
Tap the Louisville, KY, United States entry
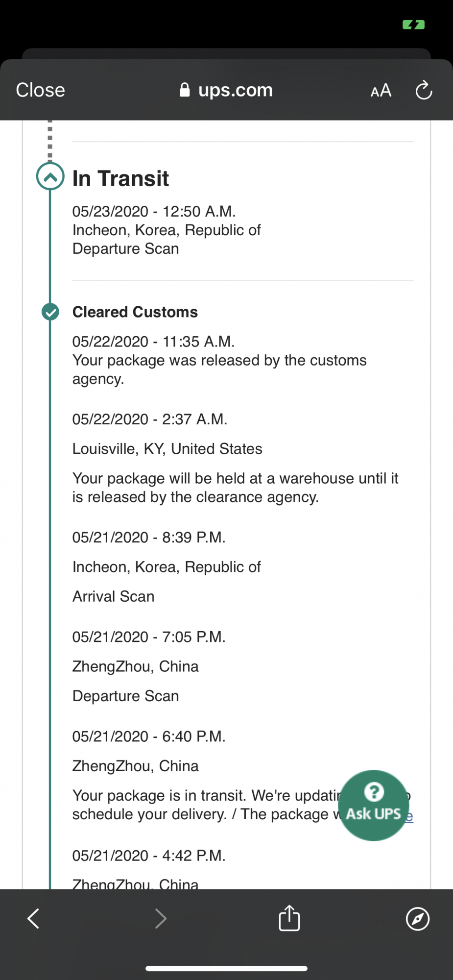coord(167,449)
